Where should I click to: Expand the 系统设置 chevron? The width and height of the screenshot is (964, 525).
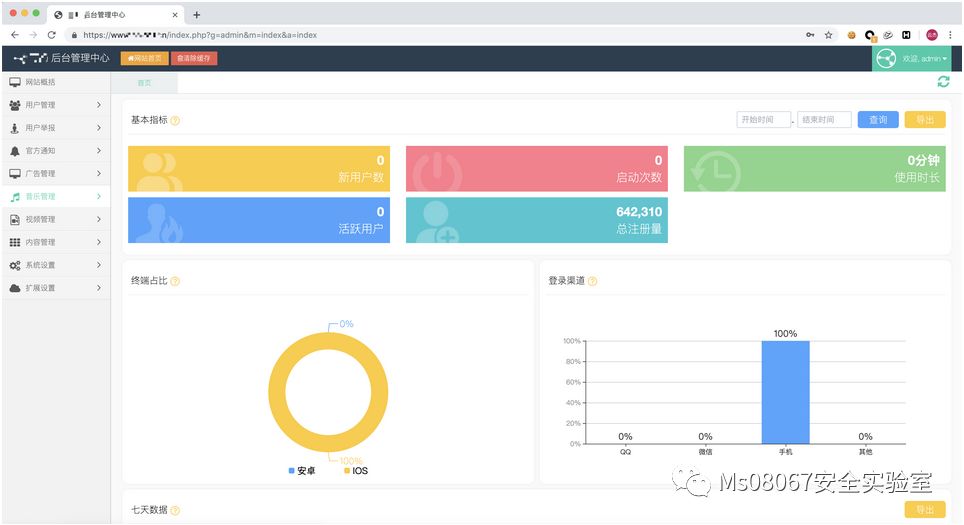pos(99,265)
